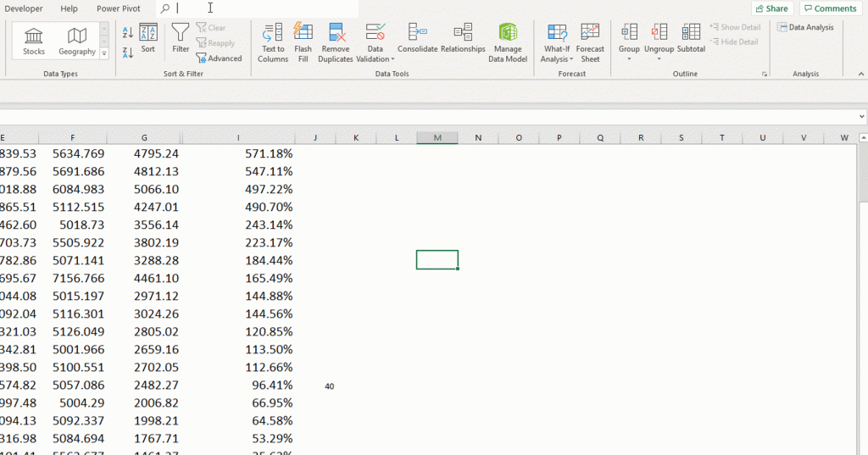Open Manage Data Model
Screen dimensions: 868x455
pyautogui.click(x=508, y=43)
